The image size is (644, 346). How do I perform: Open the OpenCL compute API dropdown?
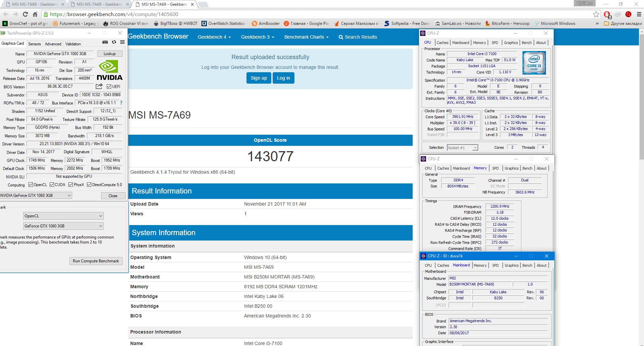[x=63, y=216]
